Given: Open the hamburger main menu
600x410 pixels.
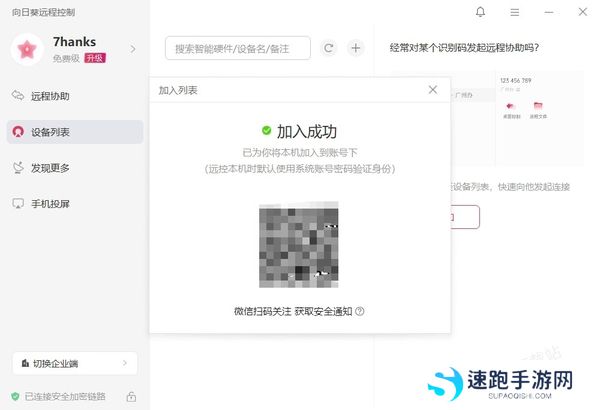Looking at the screenshot, I should pyautogui.click(x=515, y=13).
